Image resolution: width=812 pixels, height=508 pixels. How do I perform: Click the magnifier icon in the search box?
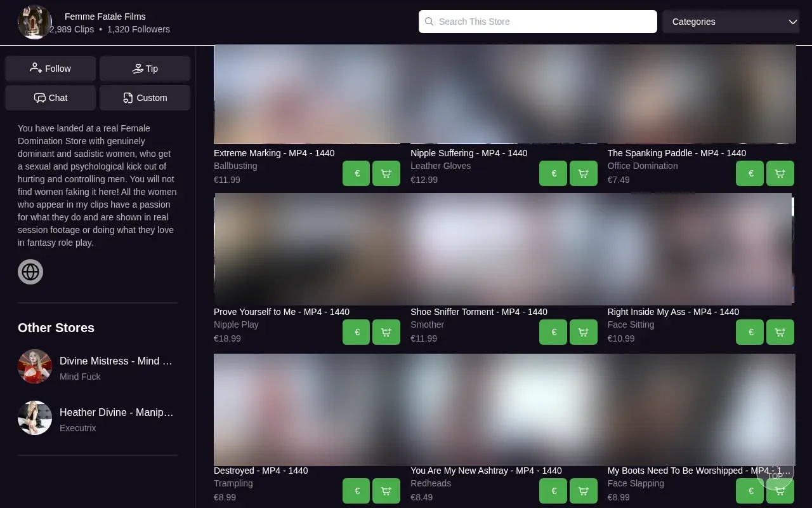(x=429, y=22)
